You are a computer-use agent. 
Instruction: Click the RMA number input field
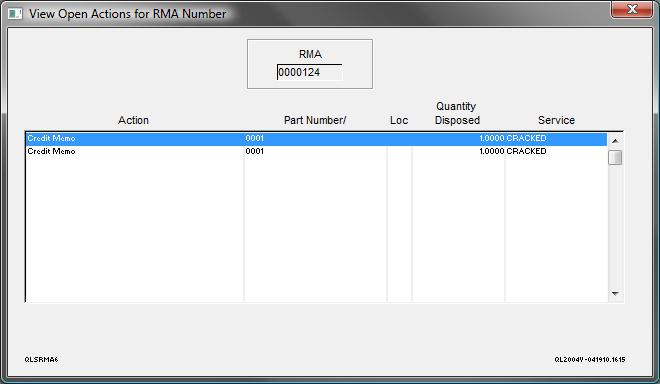pyautogui.click(x=309, y=72)
